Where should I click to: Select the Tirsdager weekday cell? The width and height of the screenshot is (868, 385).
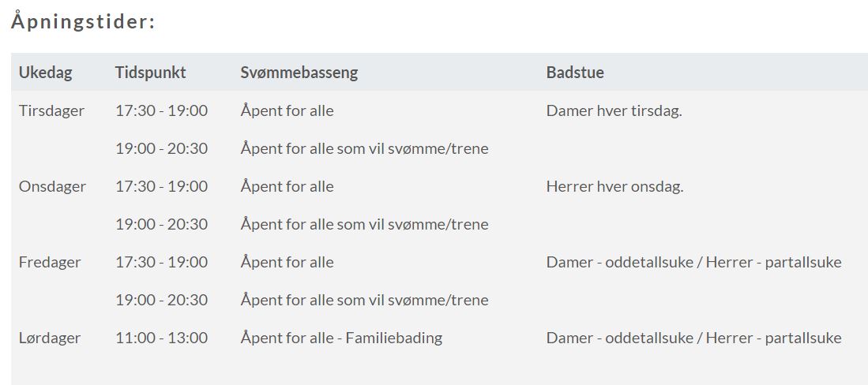pos(51,110)
